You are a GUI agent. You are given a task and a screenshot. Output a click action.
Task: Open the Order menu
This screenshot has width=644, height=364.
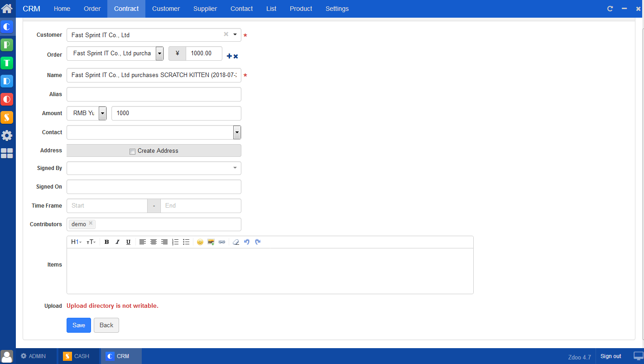click(92, 9)
